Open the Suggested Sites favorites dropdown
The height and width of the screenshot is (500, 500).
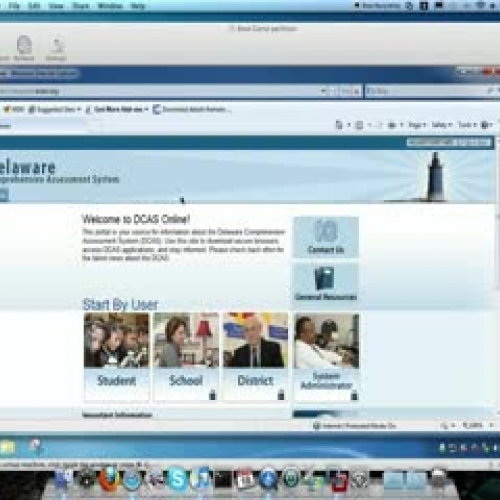(x=55, y=109)
